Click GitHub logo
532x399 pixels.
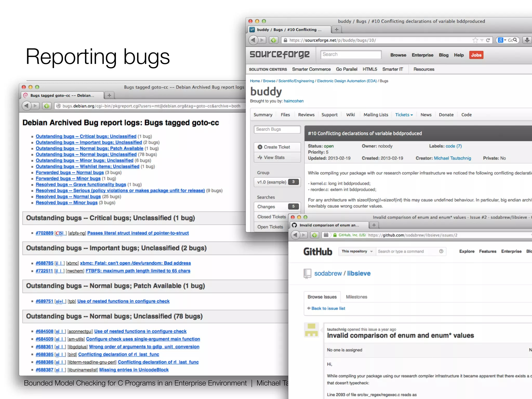(x=318, y=251)
